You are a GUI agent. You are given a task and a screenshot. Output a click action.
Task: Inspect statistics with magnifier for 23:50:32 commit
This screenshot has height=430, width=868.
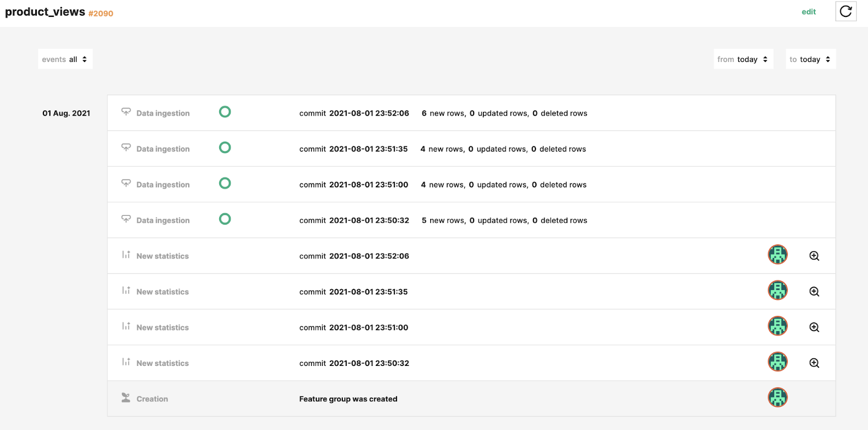814,363
